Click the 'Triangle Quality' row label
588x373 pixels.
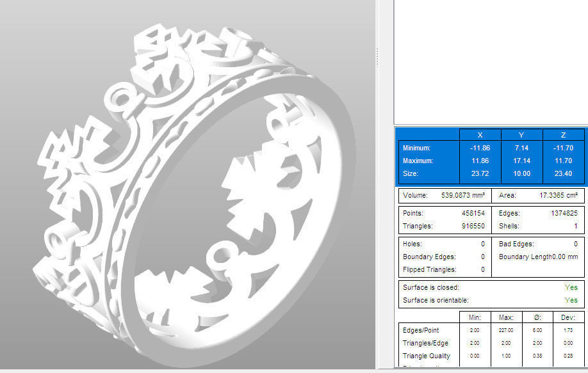[427, 355]
